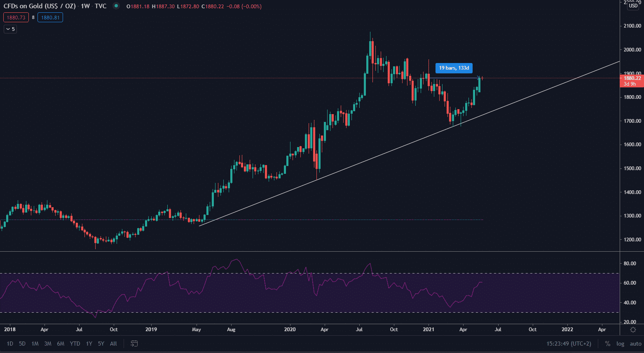The height and width of the screenshot is (353, 644).
Task: Toggle auto scale mode
Action: point(635,344)
